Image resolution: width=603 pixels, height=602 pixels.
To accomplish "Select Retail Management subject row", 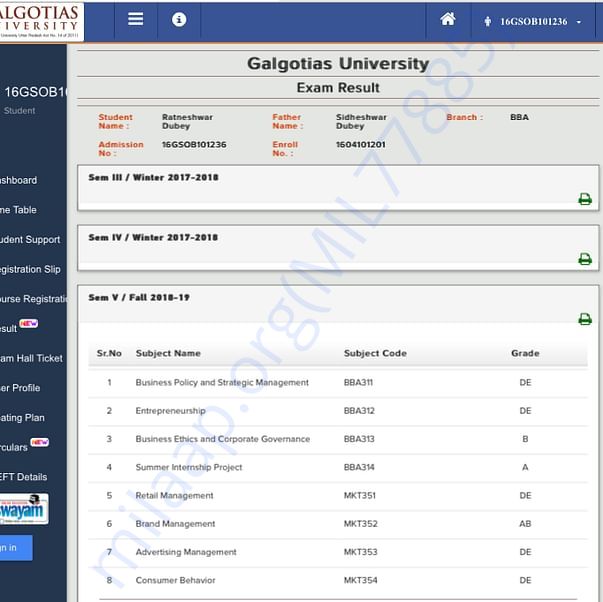I will point(338,495).
